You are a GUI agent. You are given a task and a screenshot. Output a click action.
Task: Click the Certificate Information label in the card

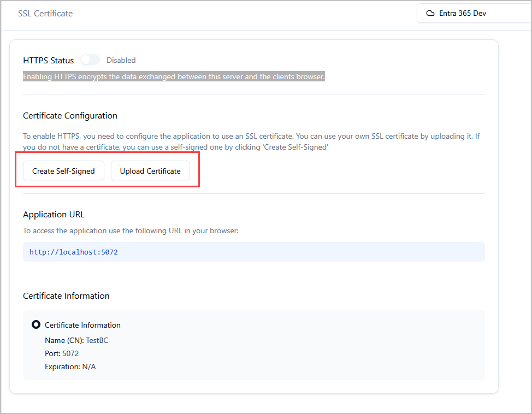[82, 325]
